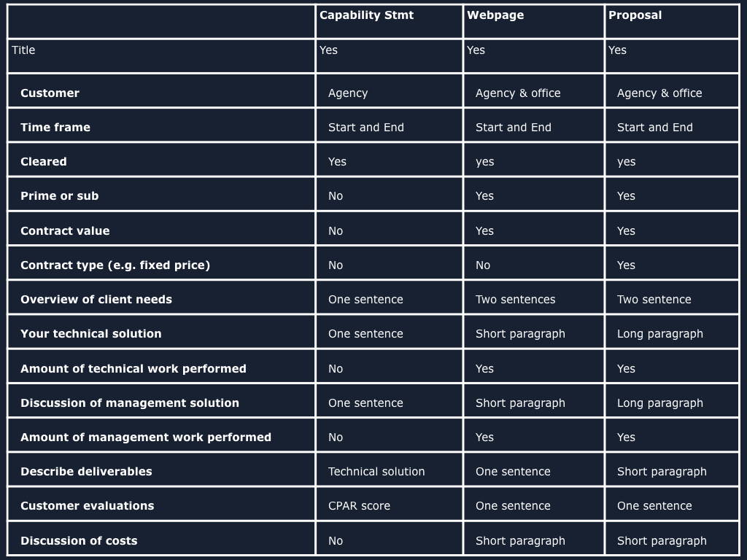Click the Time frame row label
This screenshot has width=747, height=560.
pos(55,127)
